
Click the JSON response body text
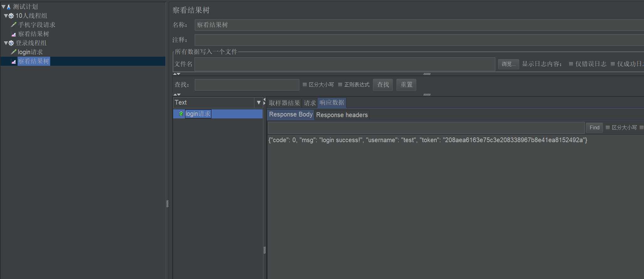(428, 140)
